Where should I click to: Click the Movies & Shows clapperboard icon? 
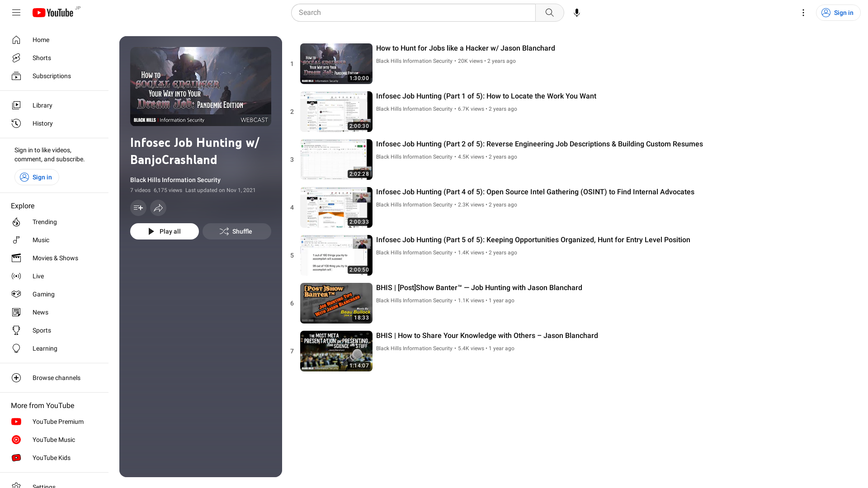(x=16, y=258)
